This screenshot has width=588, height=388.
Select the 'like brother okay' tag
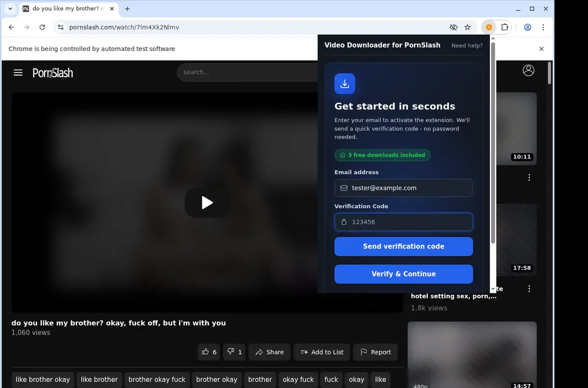coord(43,380)
